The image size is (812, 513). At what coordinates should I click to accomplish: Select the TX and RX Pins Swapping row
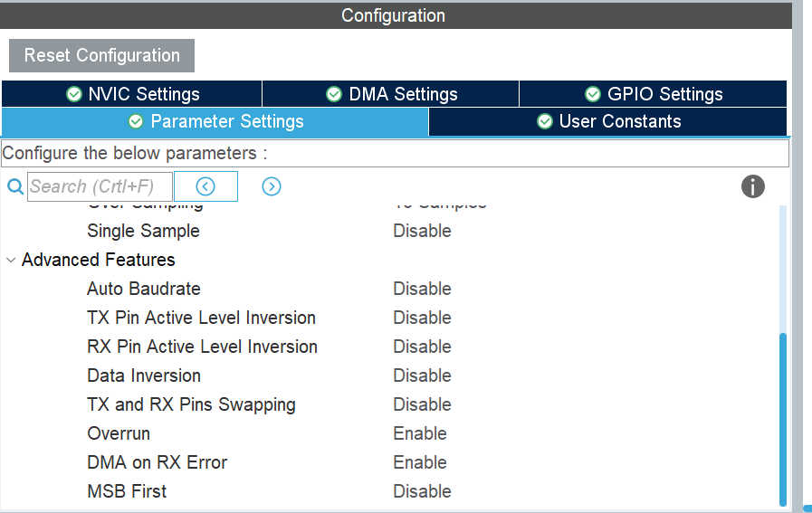(191, 404)
